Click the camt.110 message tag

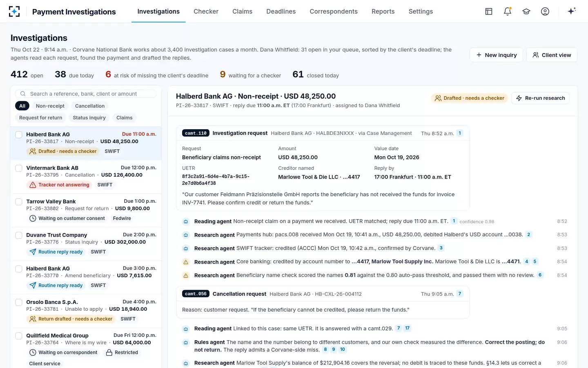pyautogui.click(x=196, y=133)
